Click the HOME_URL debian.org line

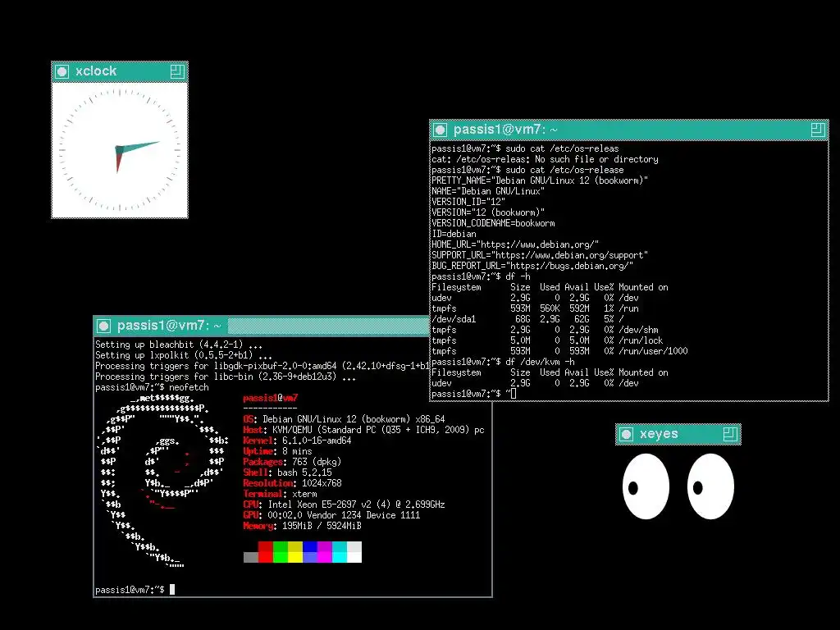pyautogui.click(x=515, y=244)
